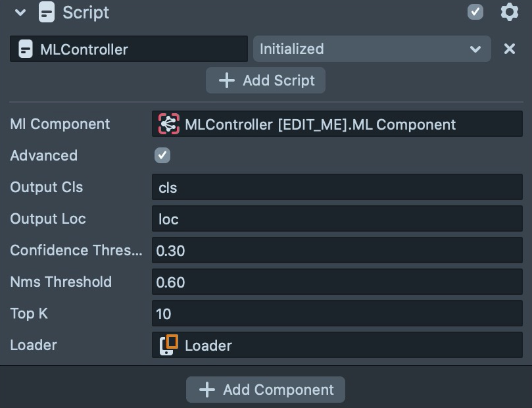This screenshot has width=532, height=408.
Task: Uncheck the Advanced checkbox
Action: pyautogui.click(x=162, y=155)
